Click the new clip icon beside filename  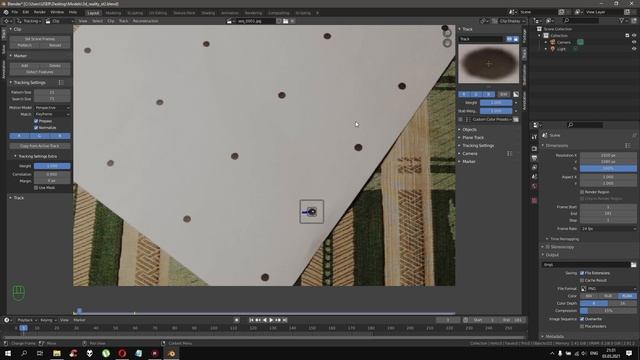coord(279,21)
